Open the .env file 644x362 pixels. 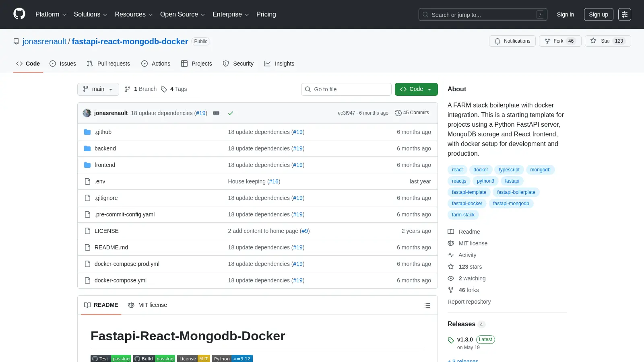pos(100,181)
